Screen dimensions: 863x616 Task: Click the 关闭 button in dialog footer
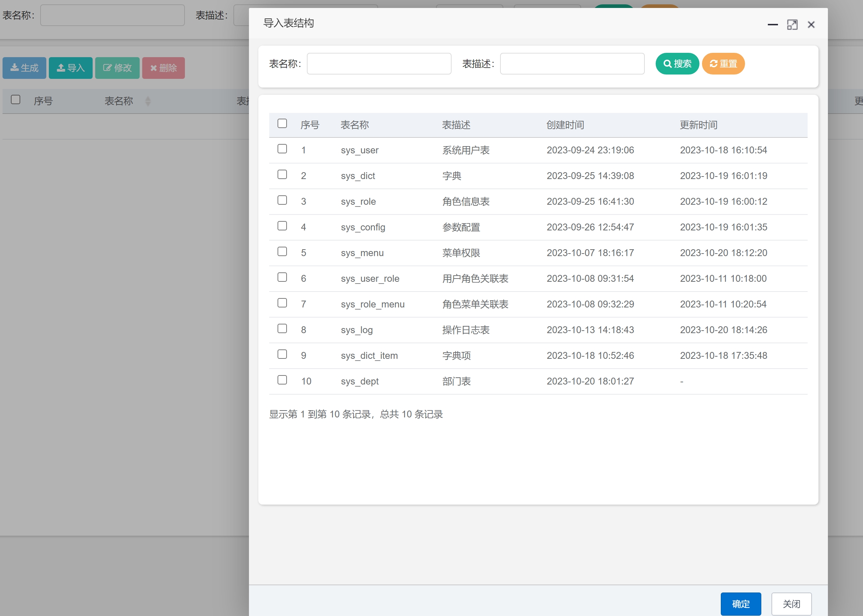tap(791, 603)
